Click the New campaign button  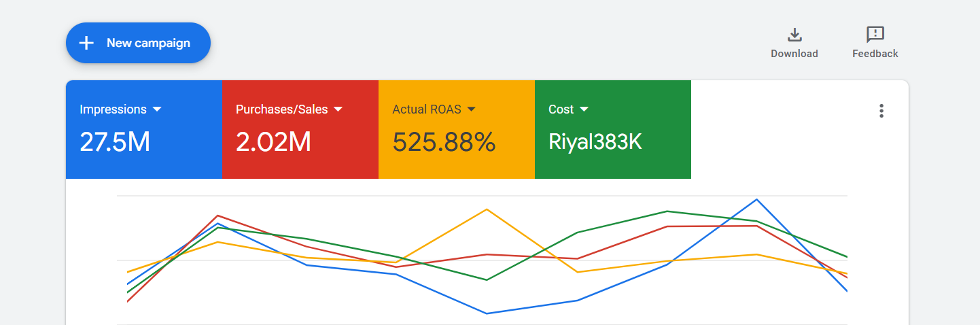138,43
